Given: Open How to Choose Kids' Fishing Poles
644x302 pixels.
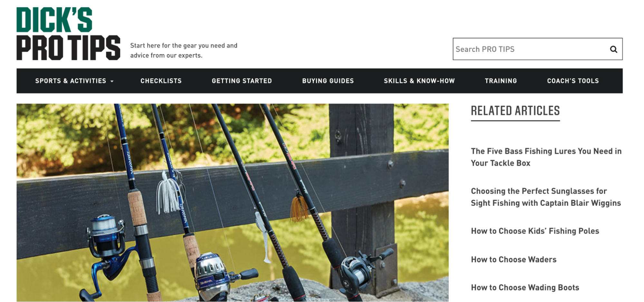Looking at the screenshot, I should click(535, 231).
